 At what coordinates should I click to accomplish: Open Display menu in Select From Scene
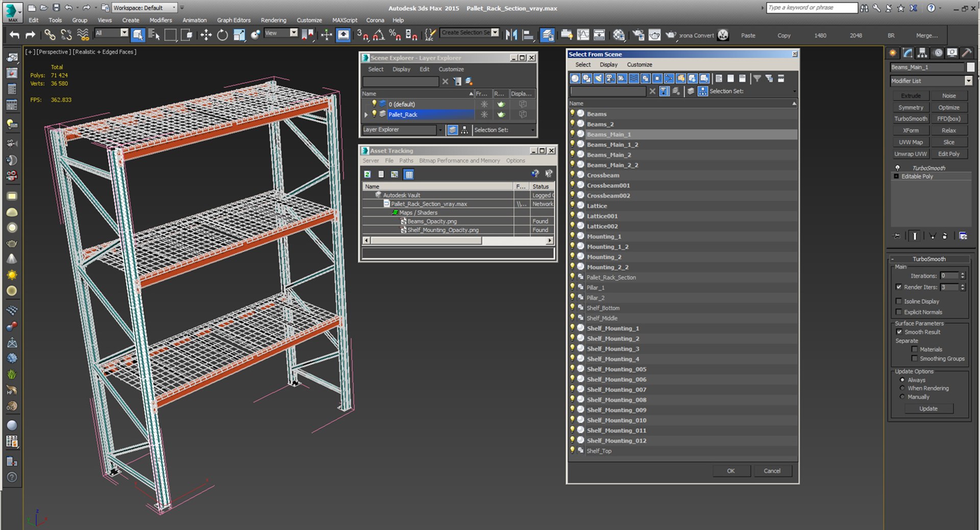(608, 64)
